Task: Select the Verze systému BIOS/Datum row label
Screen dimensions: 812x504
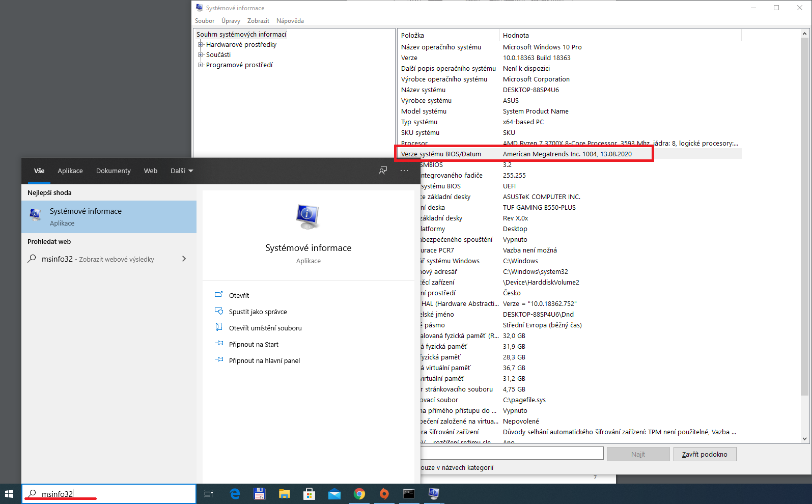Action: (x=441, y=154)
